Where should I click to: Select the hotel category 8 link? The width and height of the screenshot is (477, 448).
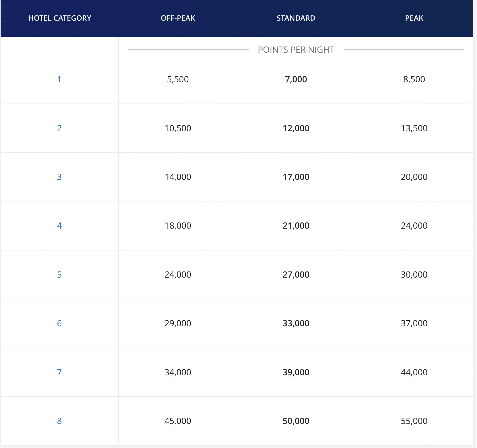coord(59,421)
